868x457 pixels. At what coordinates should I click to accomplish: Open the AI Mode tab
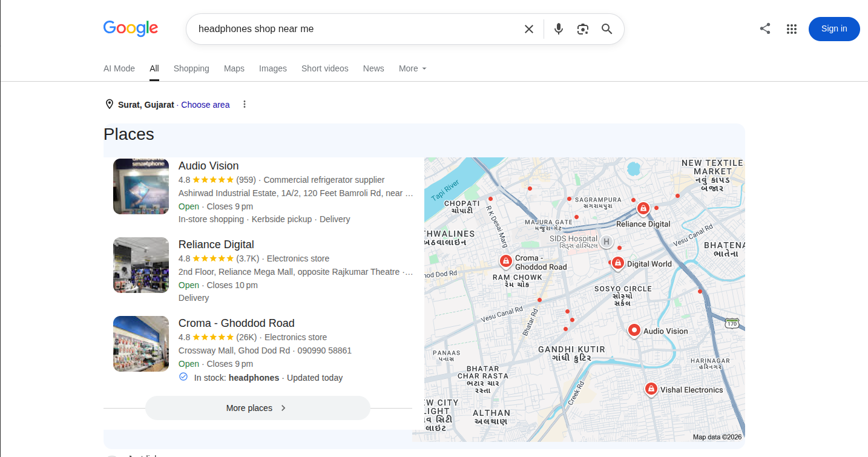(119, 68)
